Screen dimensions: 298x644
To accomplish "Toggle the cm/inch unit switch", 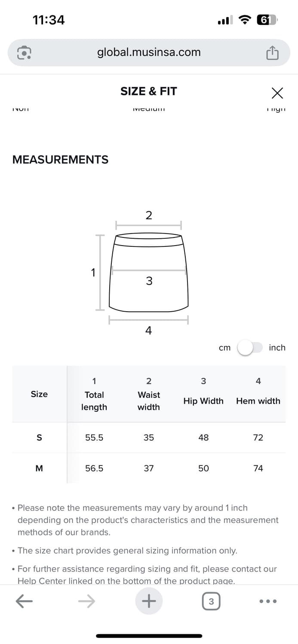I will [x=250, y=348].
